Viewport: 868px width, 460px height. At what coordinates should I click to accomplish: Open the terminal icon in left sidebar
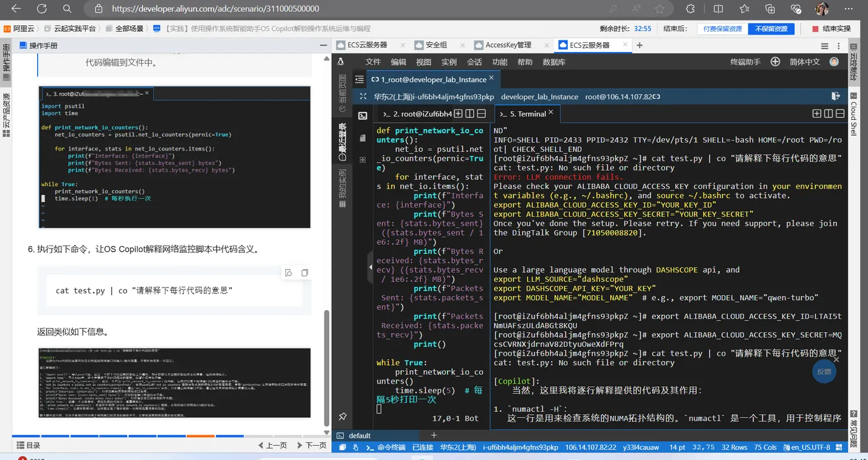pos(363,115)
